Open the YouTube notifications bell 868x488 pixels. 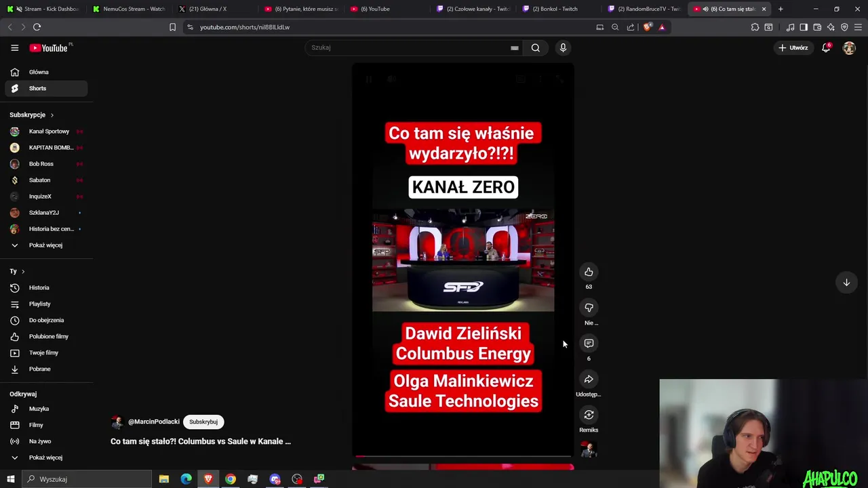[x=826, y=47]
